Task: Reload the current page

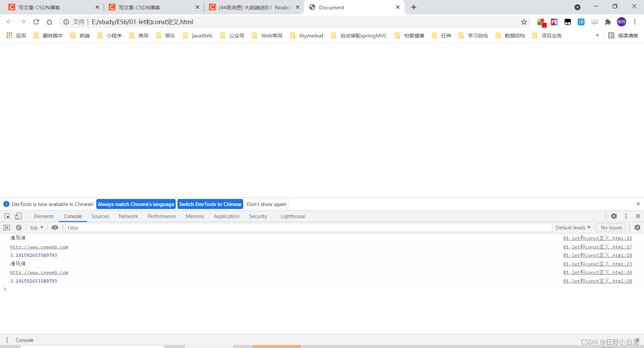Action: 36,22
